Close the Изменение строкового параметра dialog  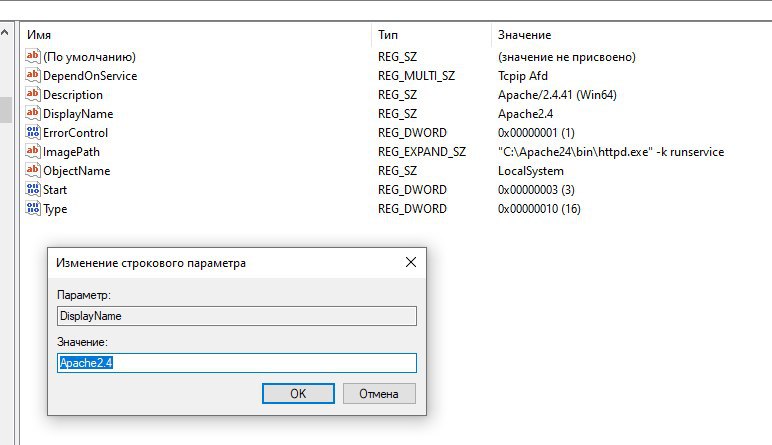click(411, 262)
